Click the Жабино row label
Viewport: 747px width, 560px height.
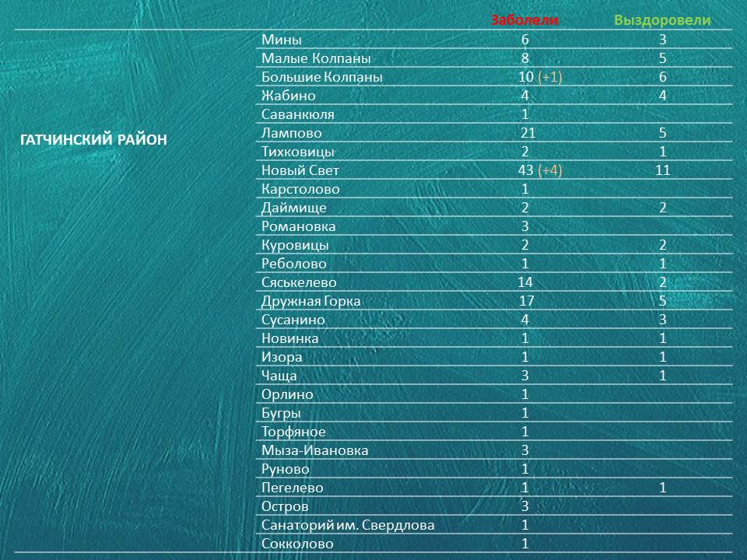[x=288, y=96]
